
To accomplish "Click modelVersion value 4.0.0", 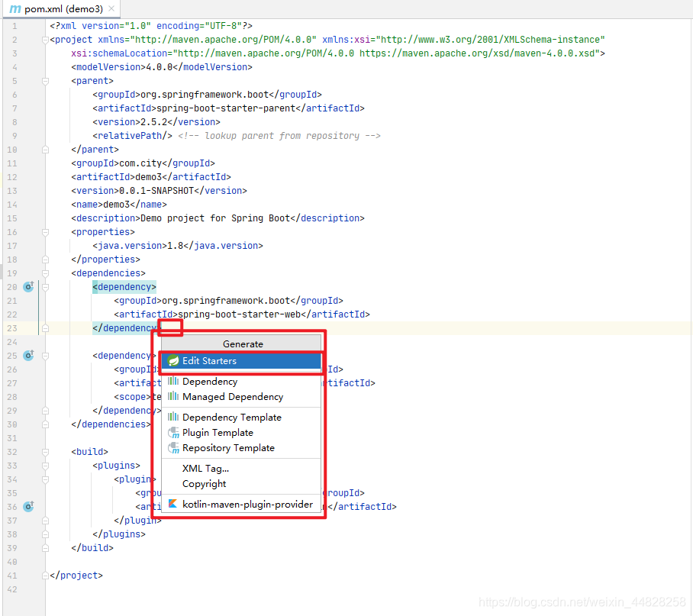I will click(x=159, y=66).
